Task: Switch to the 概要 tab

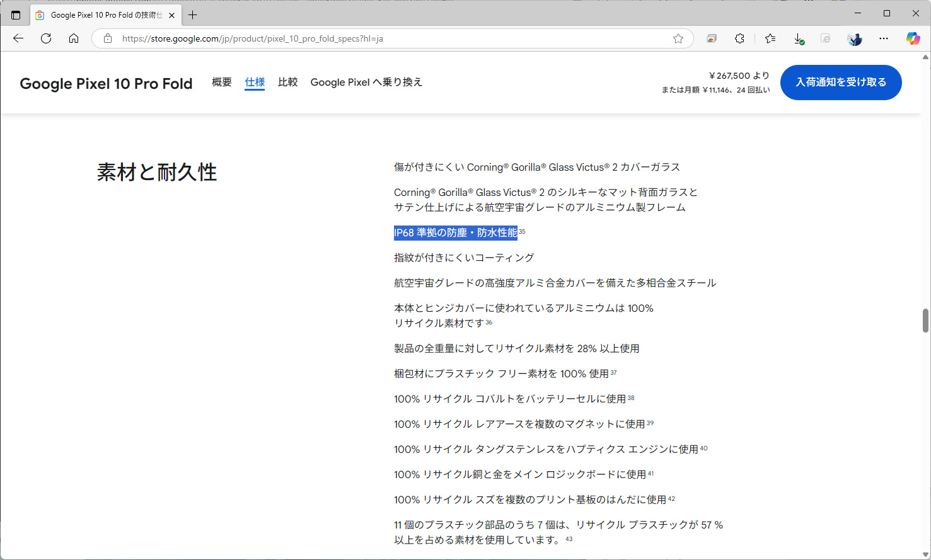Action: coord(222,82)
